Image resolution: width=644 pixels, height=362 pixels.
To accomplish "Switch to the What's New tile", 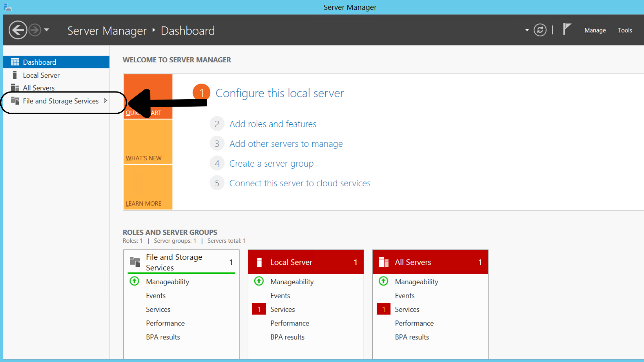I will (148, 142).
